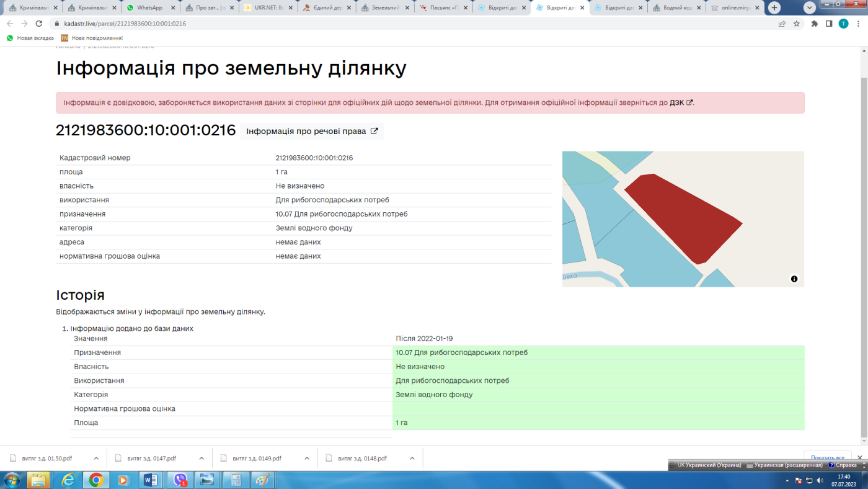Open Viber from the taskbar

(180, 480)
